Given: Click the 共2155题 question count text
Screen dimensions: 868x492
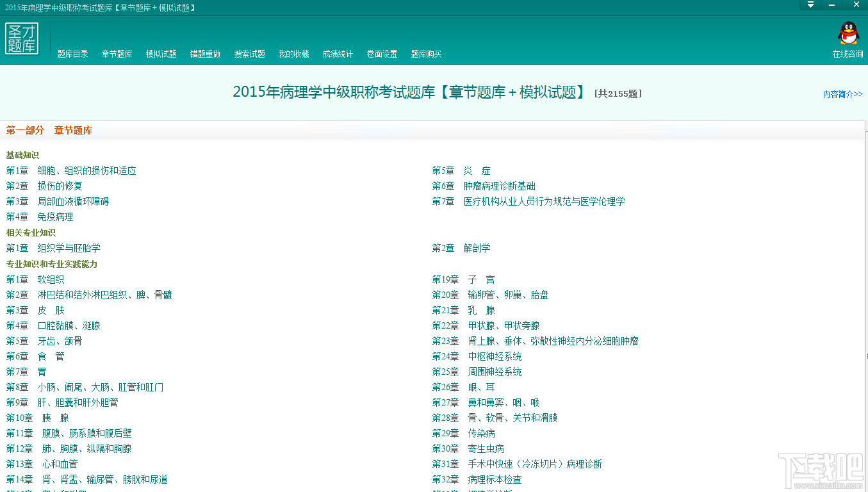Looking at the screenshot, I should click(618, 94).
